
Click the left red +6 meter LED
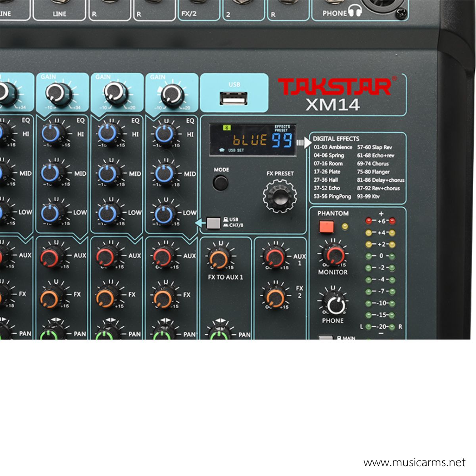[x=369, y=221]
